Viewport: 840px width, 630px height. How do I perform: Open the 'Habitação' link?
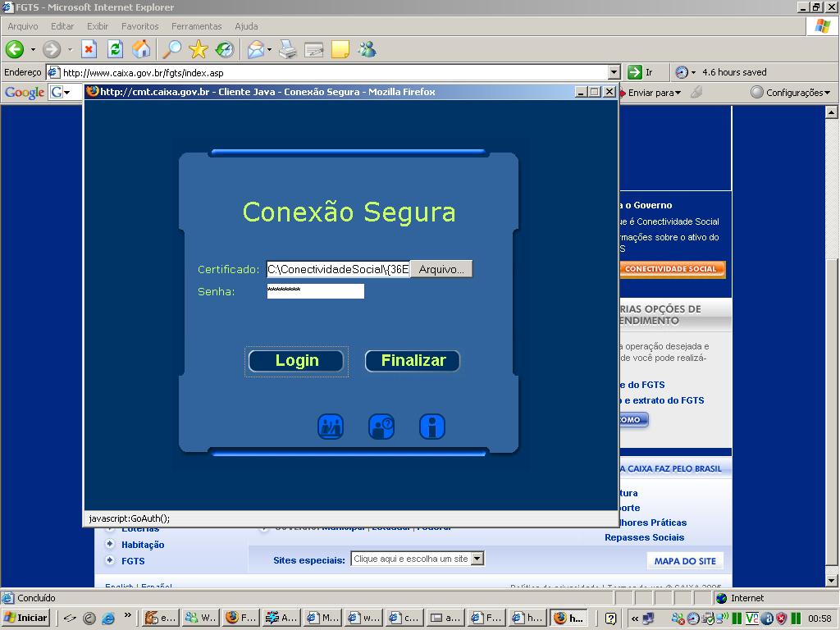143,545
